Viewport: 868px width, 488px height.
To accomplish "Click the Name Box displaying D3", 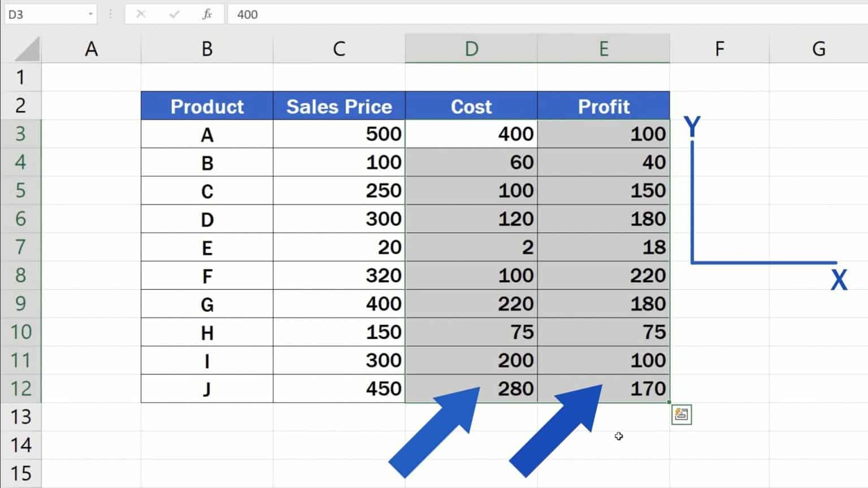I will 34,14.
